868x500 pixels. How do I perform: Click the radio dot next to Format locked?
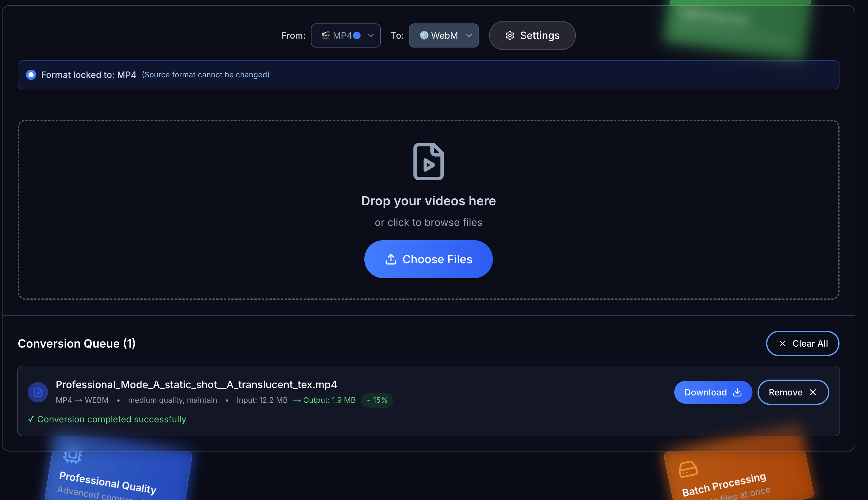(31, 75)
